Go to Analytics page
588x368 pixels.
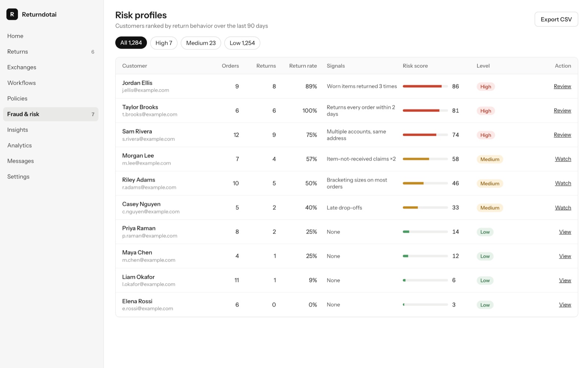[51, 145]
